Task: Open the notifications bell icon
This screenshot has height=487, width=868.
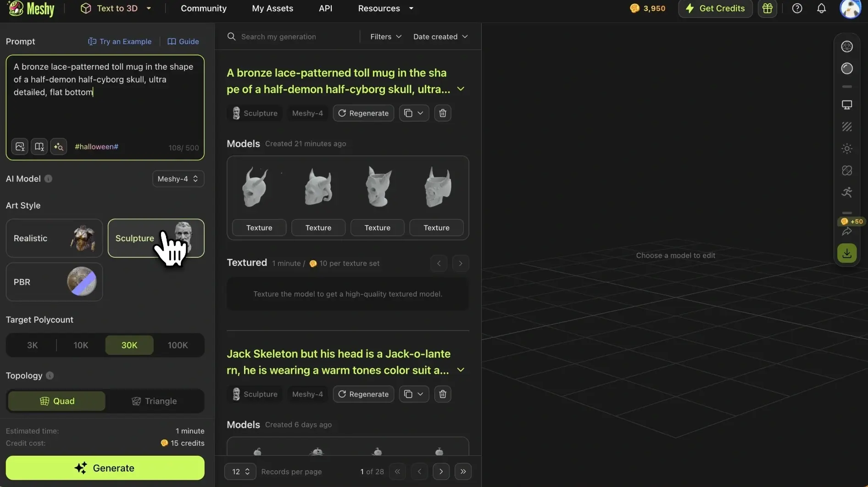Action: pos(821,8)
